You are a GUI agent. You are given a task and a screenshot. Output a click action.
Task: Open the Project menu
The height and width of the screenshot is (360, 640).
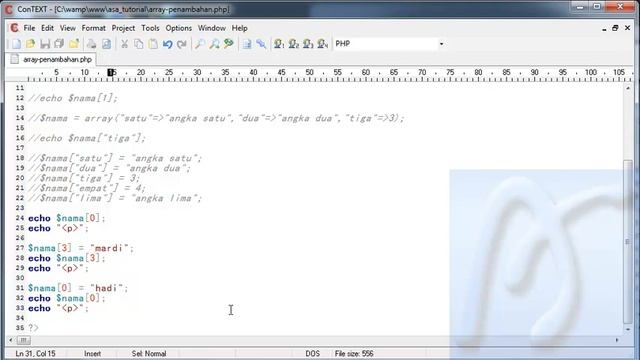click(123, 28)
